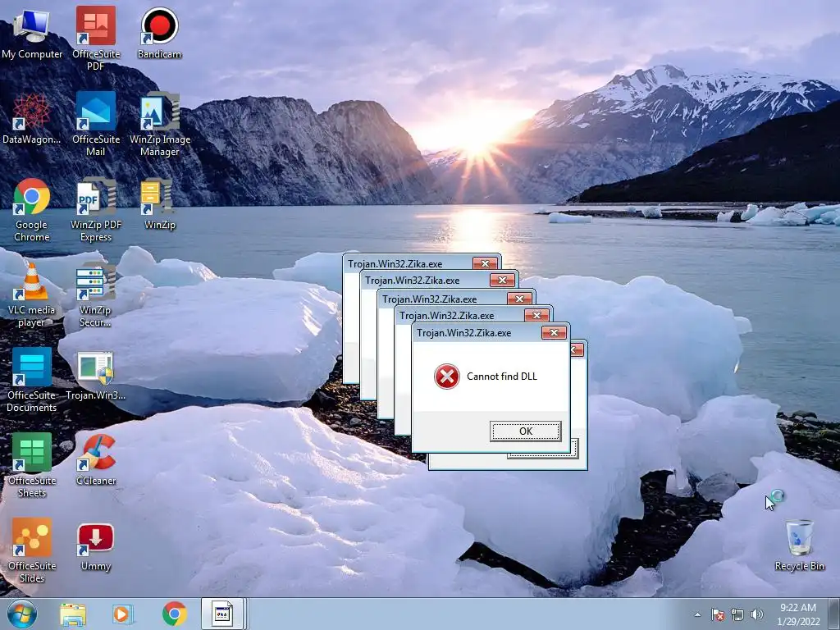This screenshot has height=630, width=840.
Task: Select the OfficeSuite Mail shortcut
Action: coord(96,123)
